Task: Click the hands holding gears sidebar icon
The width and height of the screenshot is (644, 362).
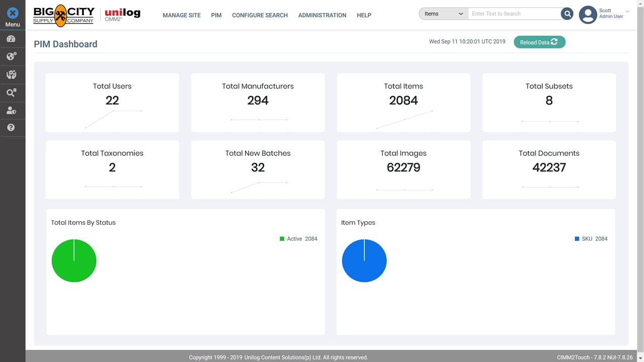Action: (11, 75)
